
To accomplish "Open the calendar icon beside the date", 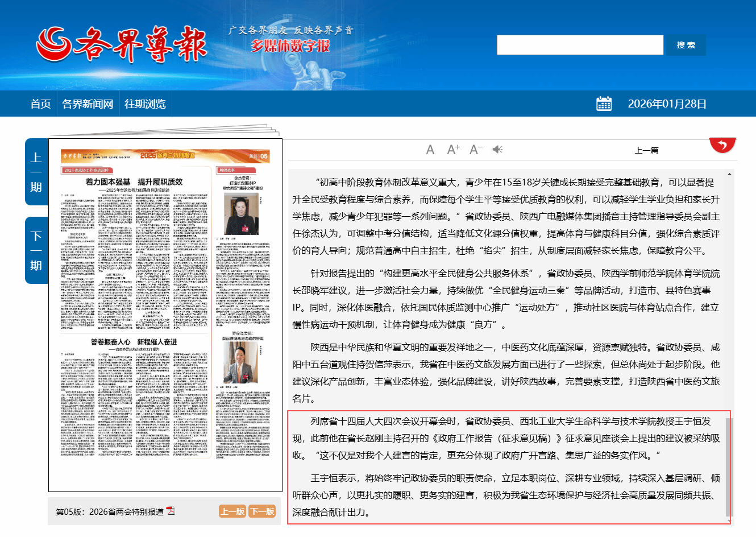I will 604,104.
